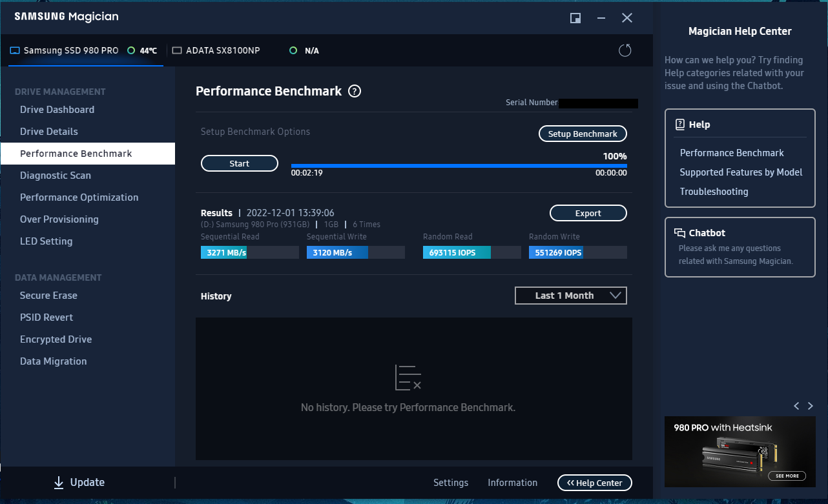Click the 100% progress value
The height and width of the screenshot is (504, 828).
coord(615,156)
